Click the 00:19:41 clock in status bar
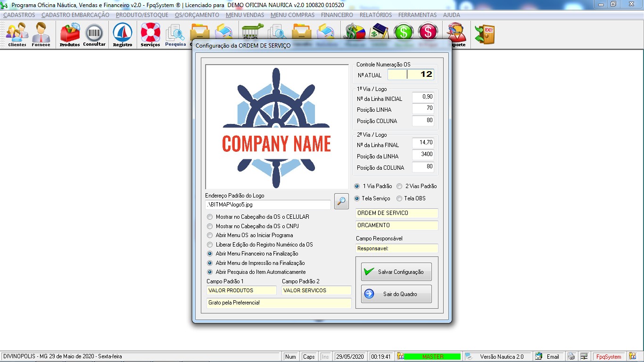 [x=380, y=357]
